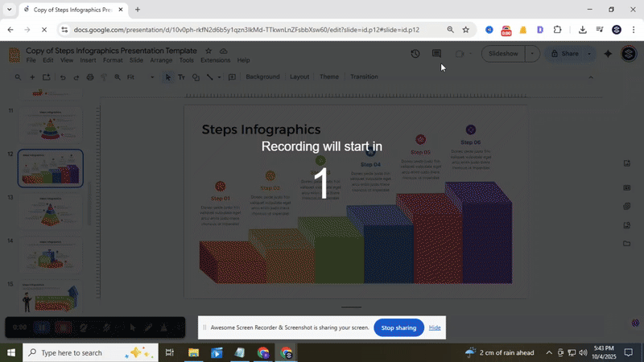Click the Stop sharing button
This screenshot has width=644, height=362.
(x=398, y=327)
